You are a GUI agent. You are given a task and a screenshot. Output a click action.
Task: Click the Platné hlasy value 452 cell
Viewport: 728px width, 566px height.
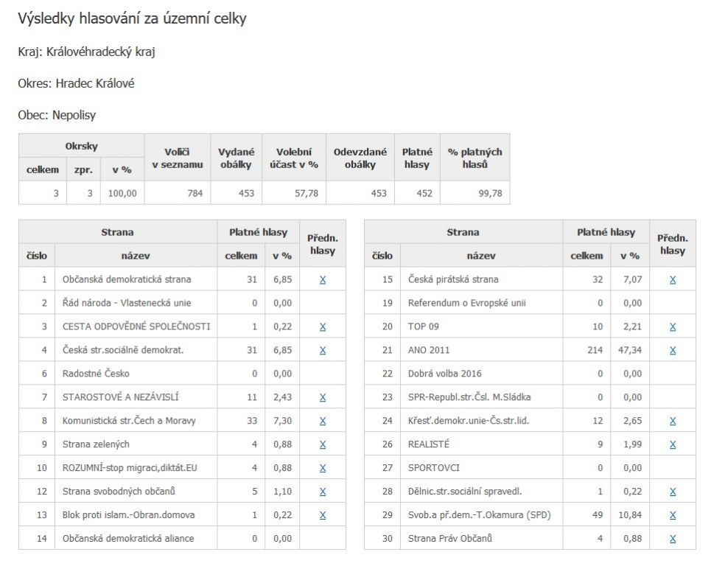[417, 193]
